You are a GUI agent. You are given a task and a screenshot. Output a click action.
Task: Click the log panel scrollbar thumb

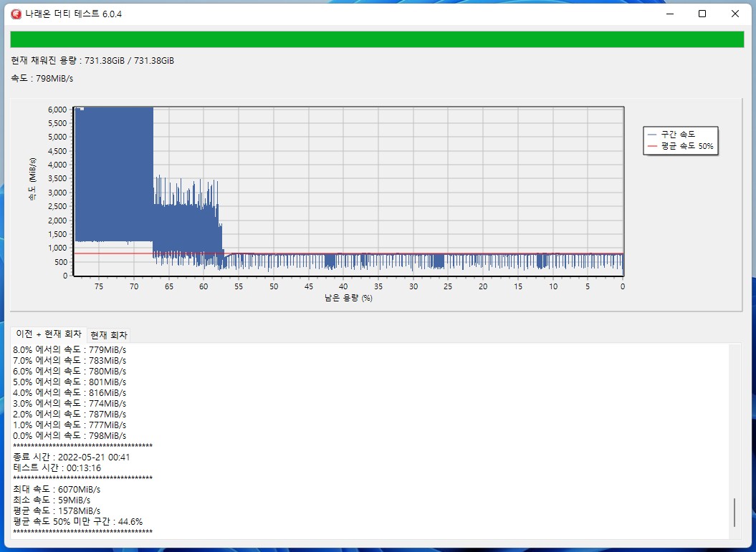tap(735, 513)
